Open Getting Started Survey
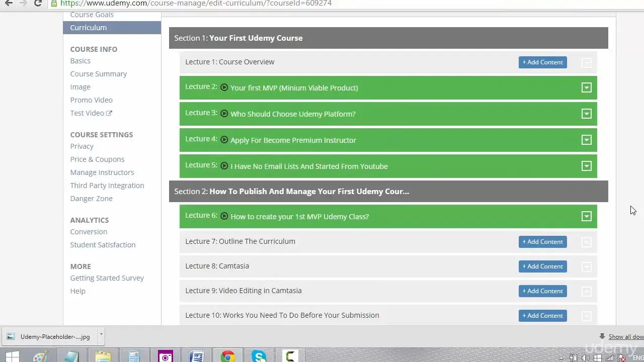Viewport: 644px width, 362px height. pos(107,278)
